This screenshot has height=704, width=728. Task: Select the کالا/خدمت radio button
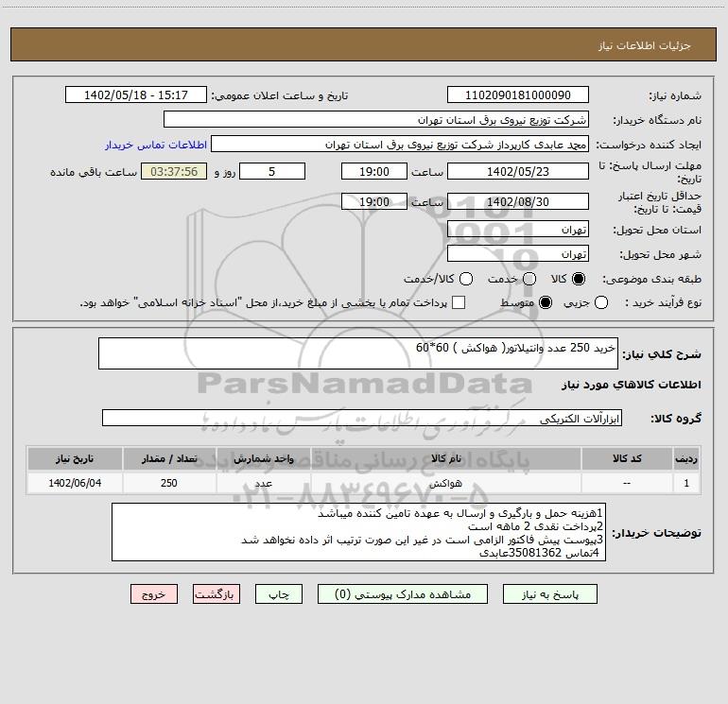tap(466, 279)
